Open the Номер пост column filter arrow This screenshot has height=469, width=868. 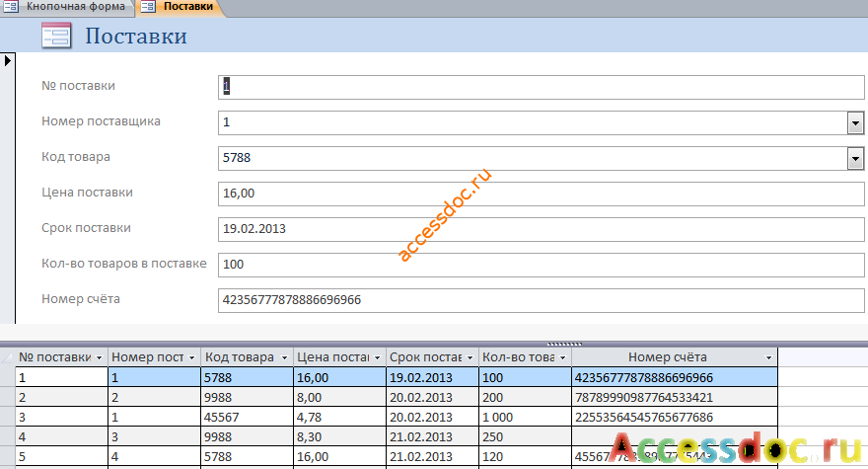(191, 358)
